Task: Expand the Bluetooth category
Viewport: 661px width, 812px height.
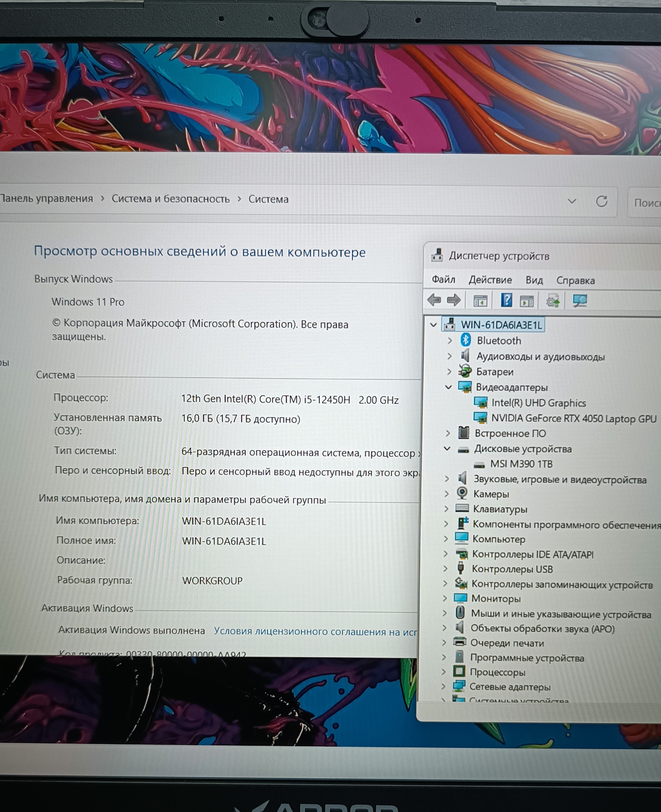Action: [450, 341]
